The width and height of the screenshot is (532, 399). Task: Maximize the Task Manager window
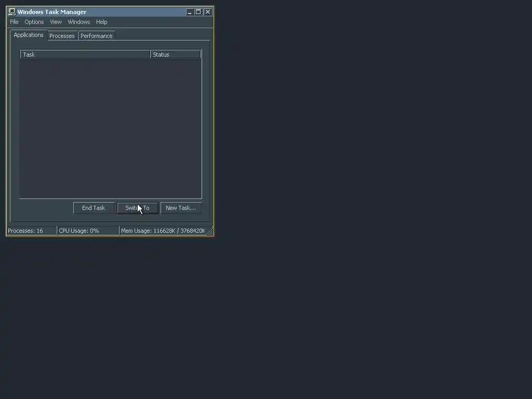coord(198,12)
